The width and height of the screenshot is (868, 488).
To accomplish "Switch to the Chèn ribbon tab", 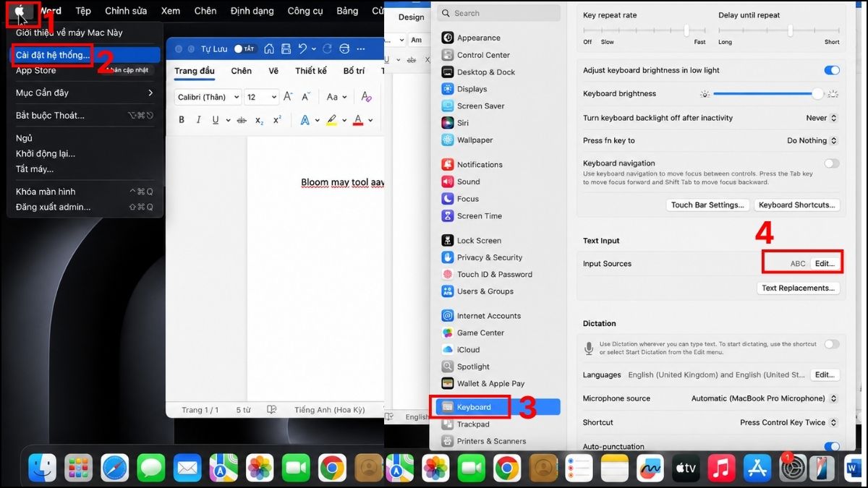I will coord(242,71).
